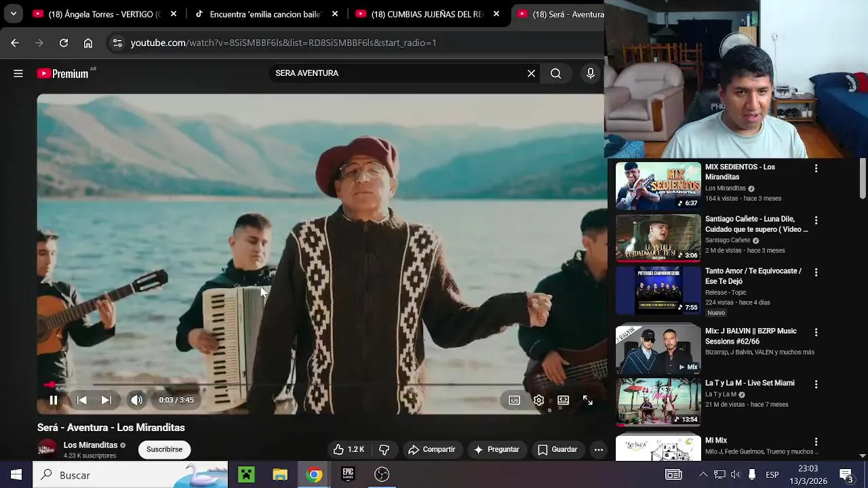The height and width of the screenshot is (488, 868).
Task: View site information icon in address bar
Action: pos(117,43)
